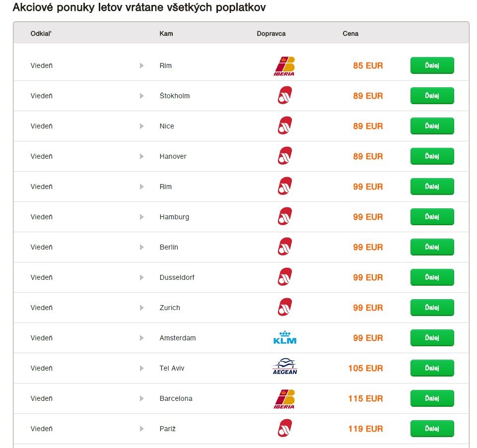
Task: Click the arrow icon in the Paríž row
Action: click(141, 429)
